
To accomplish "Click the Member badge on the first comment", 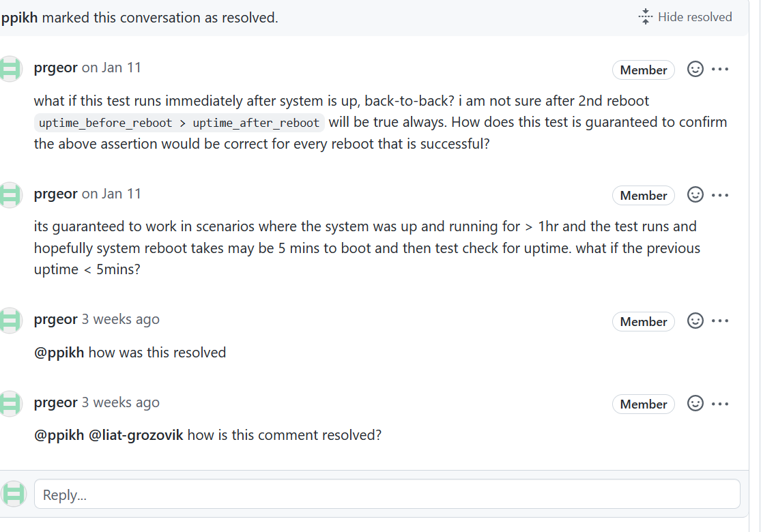I will coord(643,70).
